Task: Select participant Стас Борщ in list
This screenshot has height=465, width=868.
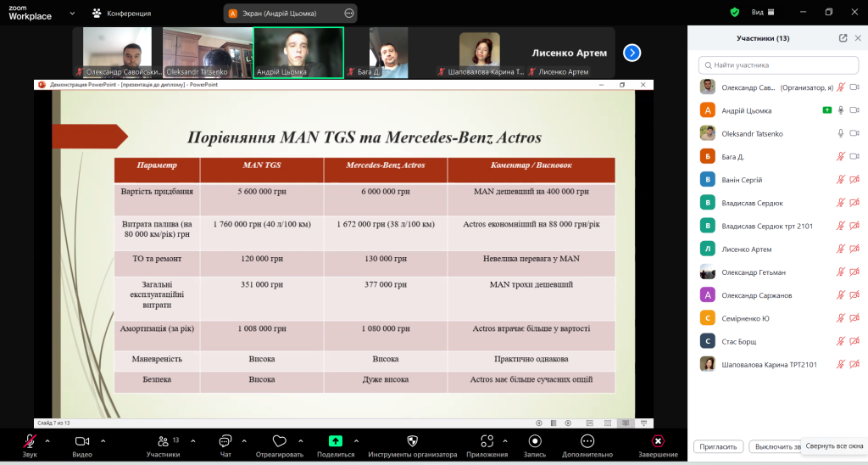Action: coord(778,341)
